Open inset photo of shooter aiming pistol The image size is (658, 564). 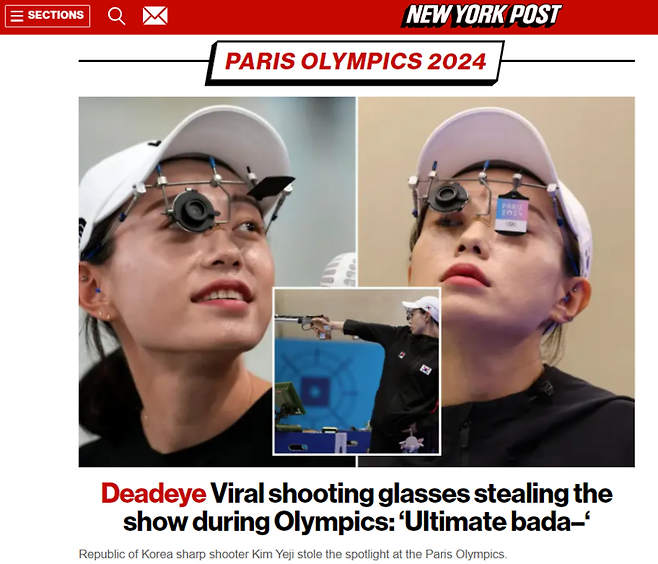click(357, 371)
